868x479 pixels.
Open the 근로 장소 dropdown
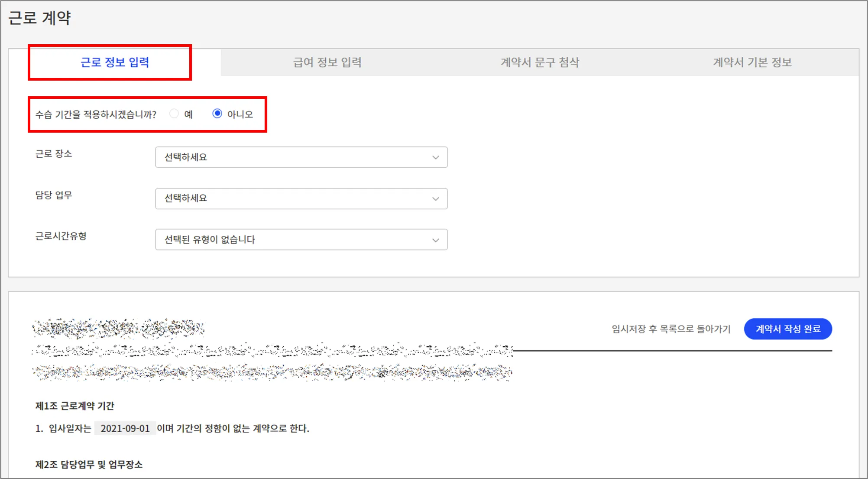click(301, 157)
